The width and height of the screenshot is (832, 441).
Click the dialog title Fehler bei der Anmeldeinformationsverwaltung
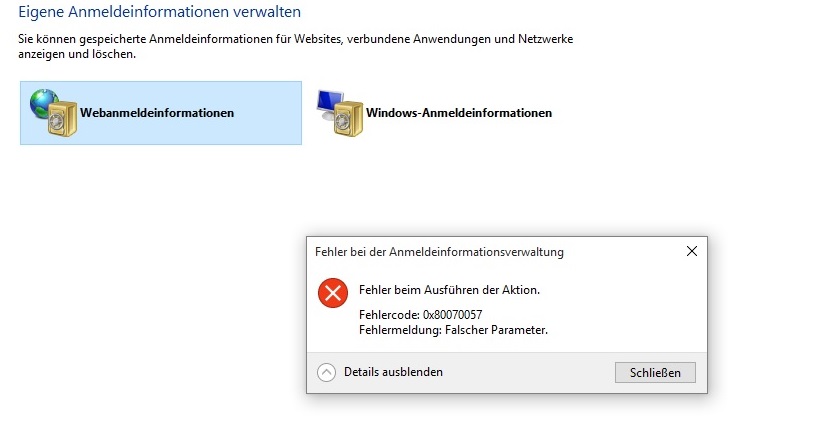439,252
